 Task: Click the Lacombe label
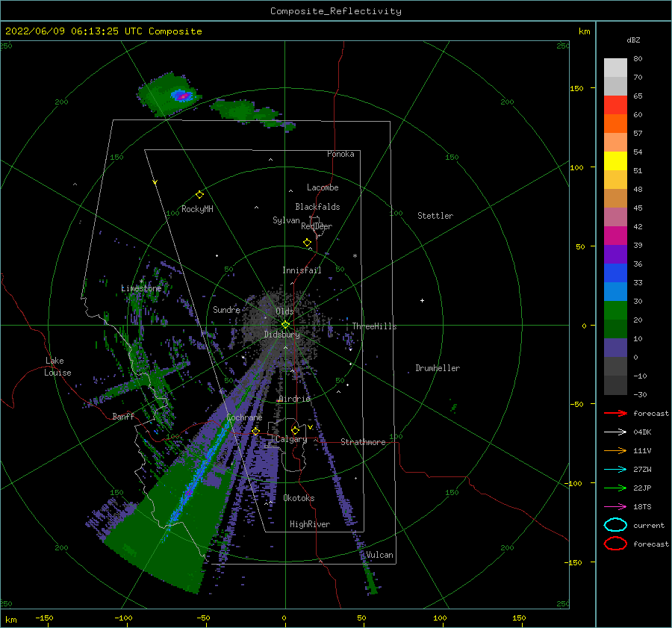(323, 187)
